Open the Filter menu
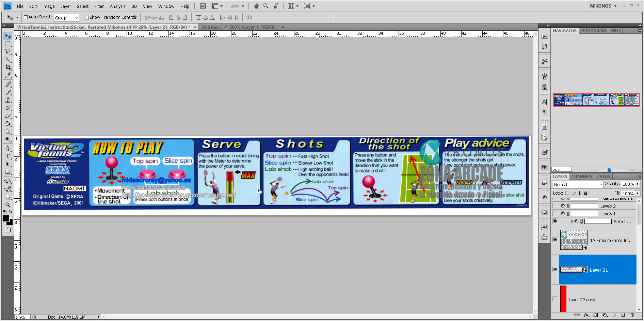This screenshot has width=644, height=321. coord(99,6)
